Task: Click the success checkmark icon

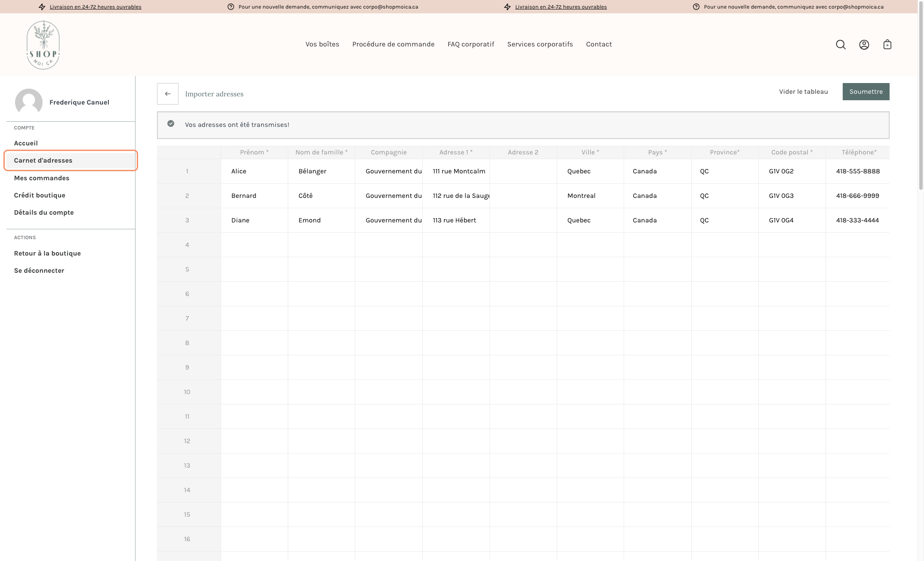Action: pos(171,124)
